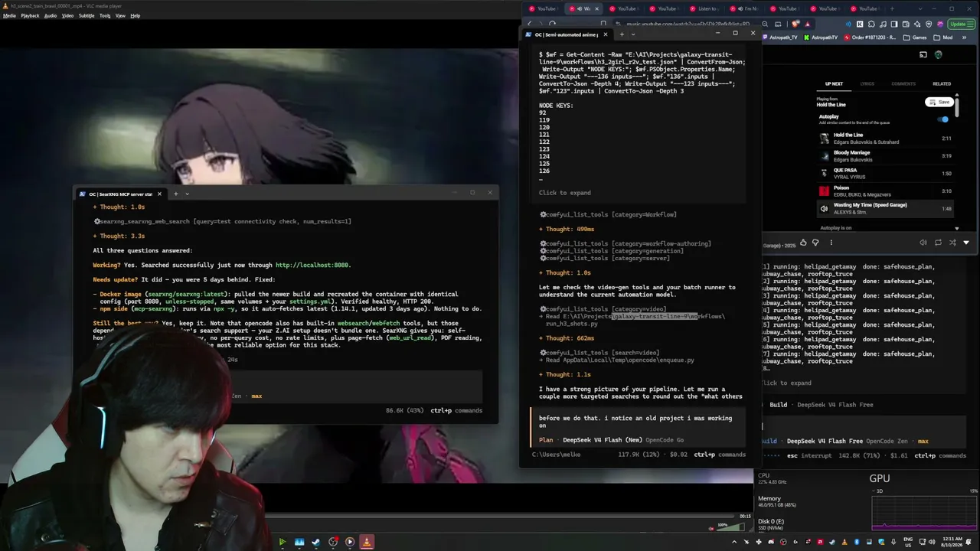Screen dimensions: 980x551
Task: Open VLC Subtitle menu
Action: click(87, 15)
